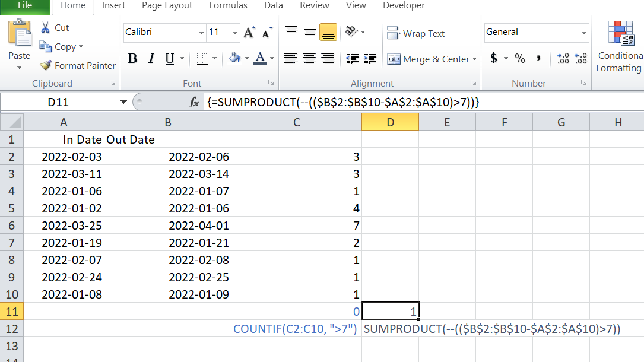The image size is (644, 362).
Task: Select all cells via corner button
Action: (11, 122)
